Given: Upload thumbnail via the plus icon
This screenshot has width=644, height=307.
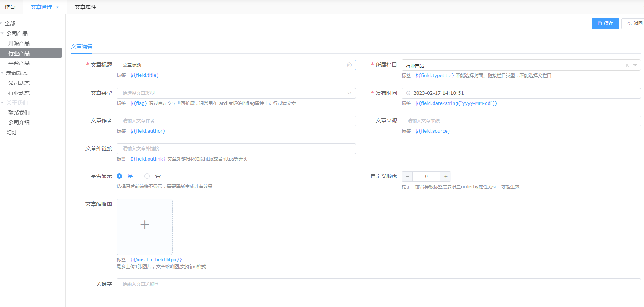Looking at the screenshot, I should click(x=145, y=225).
